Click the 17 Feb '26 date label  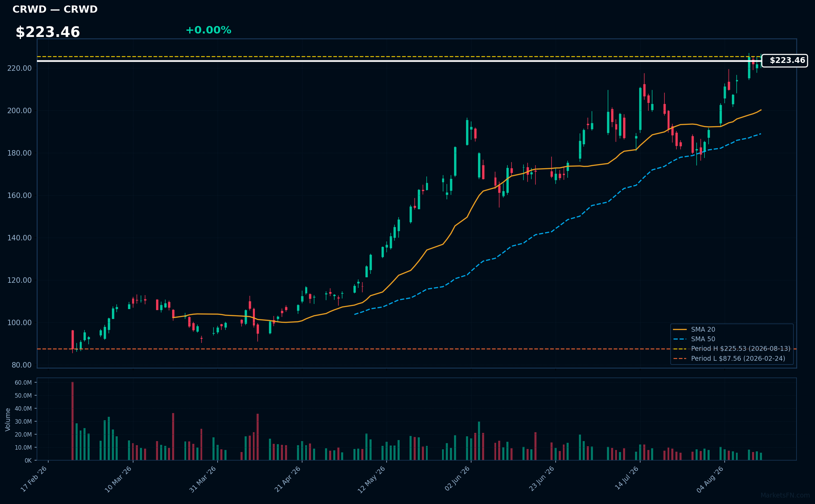click(x=34, y=479)
